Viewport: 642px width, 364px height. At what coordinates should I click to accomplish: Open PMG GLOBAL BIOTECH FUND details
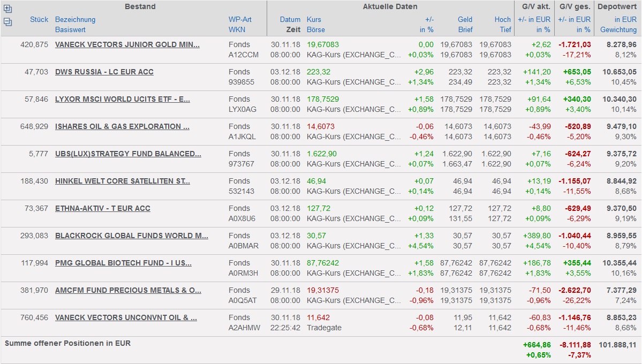[123, 263]
